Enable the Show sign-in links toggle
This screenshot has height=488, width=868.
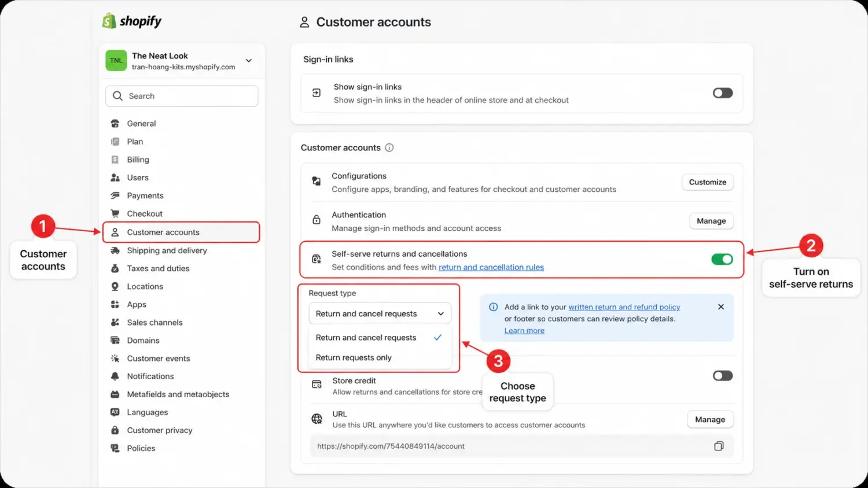click(x=723, y=93)
